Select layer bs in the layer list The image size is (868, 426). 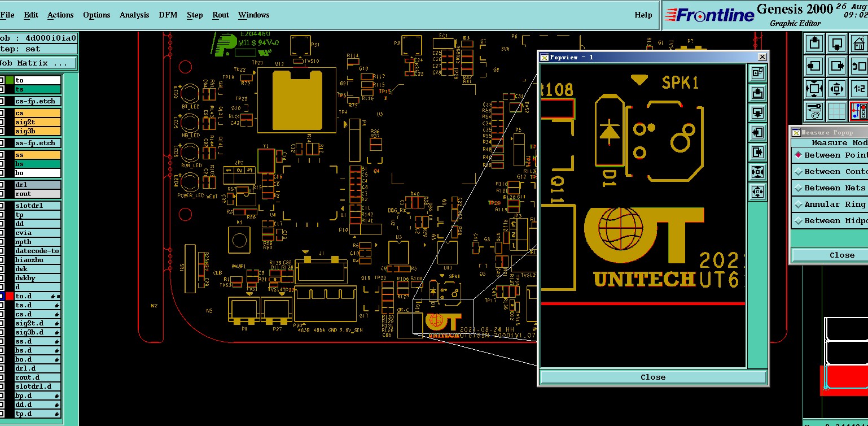pyautogui.click(x=37, y=164)
